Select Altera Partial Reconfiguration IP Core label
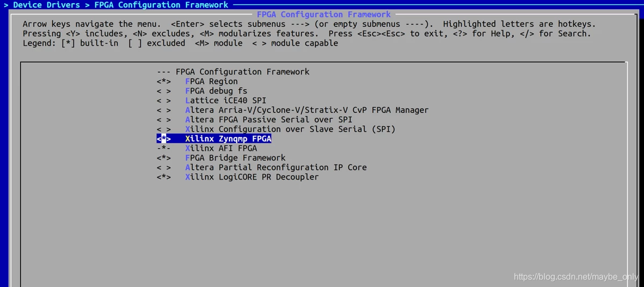Image resolution: width=644 pixels, height=287 pixels. click(276, 168)
